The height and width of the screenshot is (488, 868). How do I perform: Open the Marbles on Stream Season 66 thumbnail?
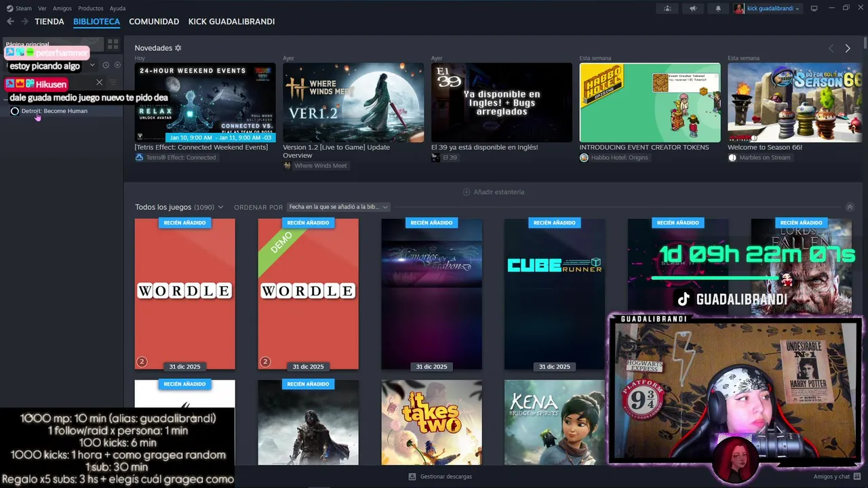tap(795, 102)
